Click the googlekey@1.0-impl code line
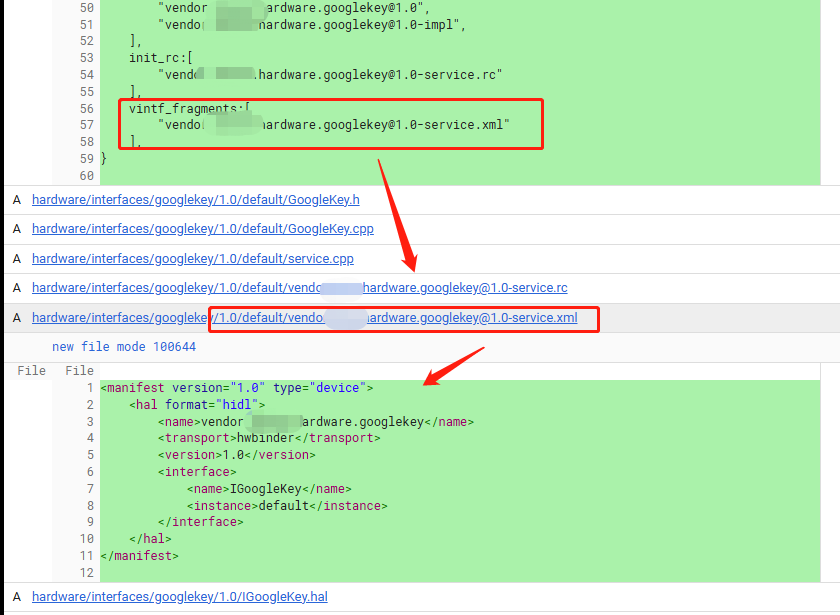This screenshot has width=840, height=615. [x=312, y=25]
